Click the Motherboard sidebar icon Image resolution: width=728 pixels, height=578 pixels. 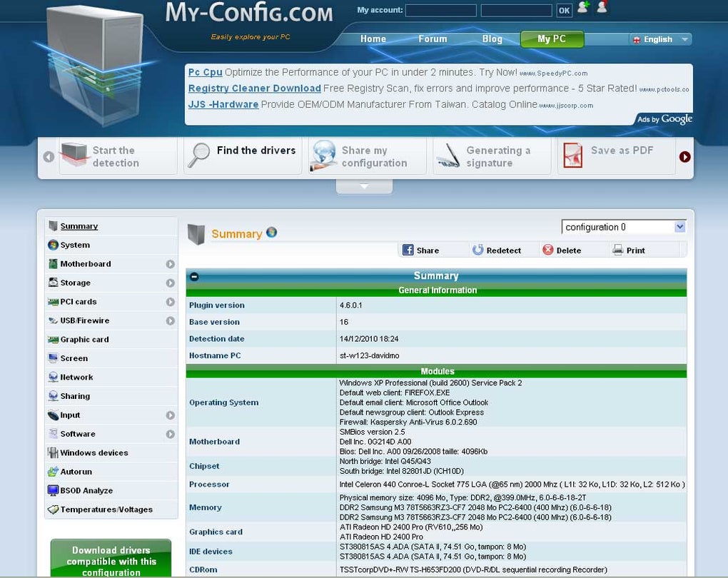(x=53, y=264)
